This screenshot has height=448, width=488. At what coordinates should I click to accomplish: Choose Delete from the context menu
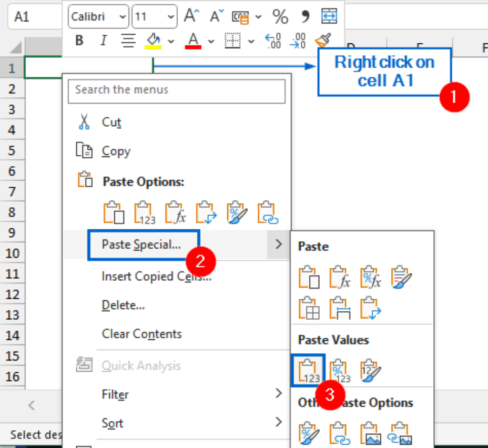(123, 305)
